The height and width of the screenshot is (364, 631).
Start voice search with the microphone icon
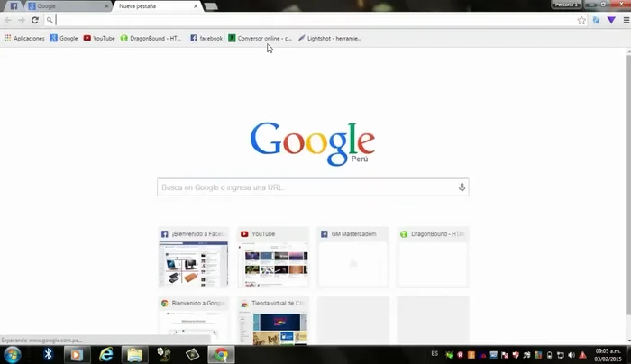tap(462, 187)
